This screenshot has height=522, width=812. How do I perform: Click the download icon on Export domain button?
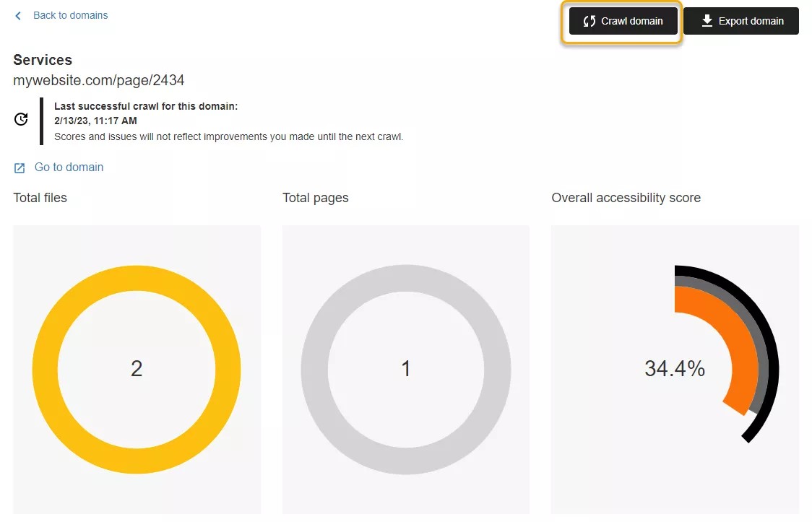[707, 21]
